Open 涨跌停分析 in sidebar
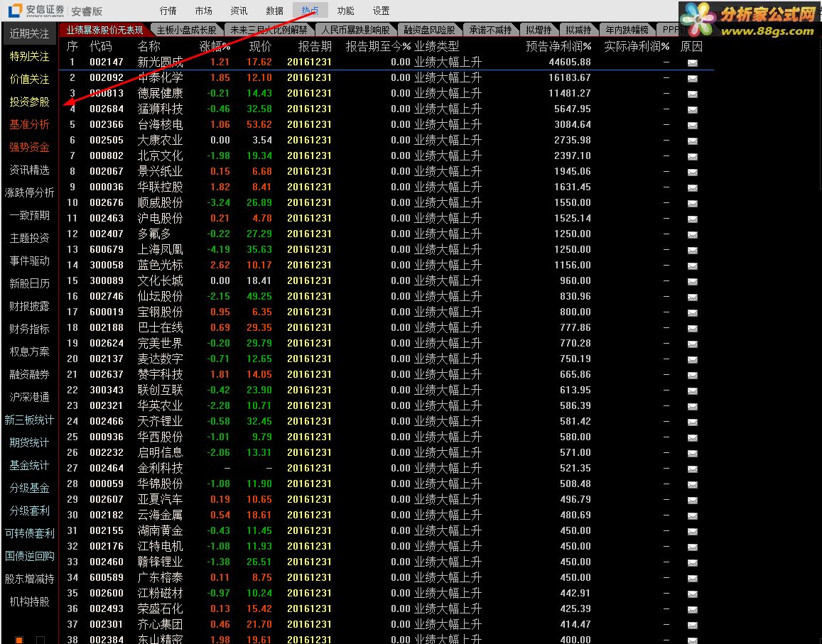Viewport: 822px width, 644px height. 29,193
